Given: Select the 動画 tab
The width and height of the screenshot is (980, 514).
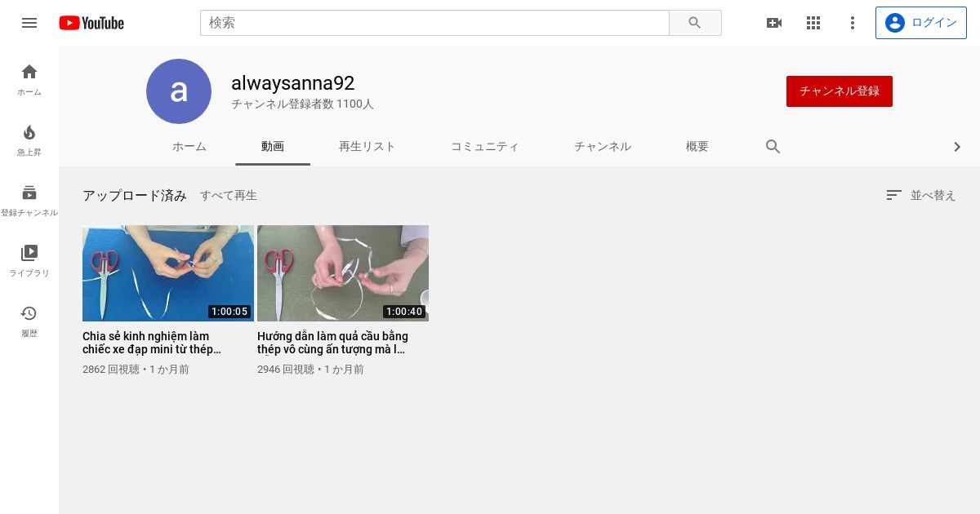Looking at the screenshot, I should (273, 147).
